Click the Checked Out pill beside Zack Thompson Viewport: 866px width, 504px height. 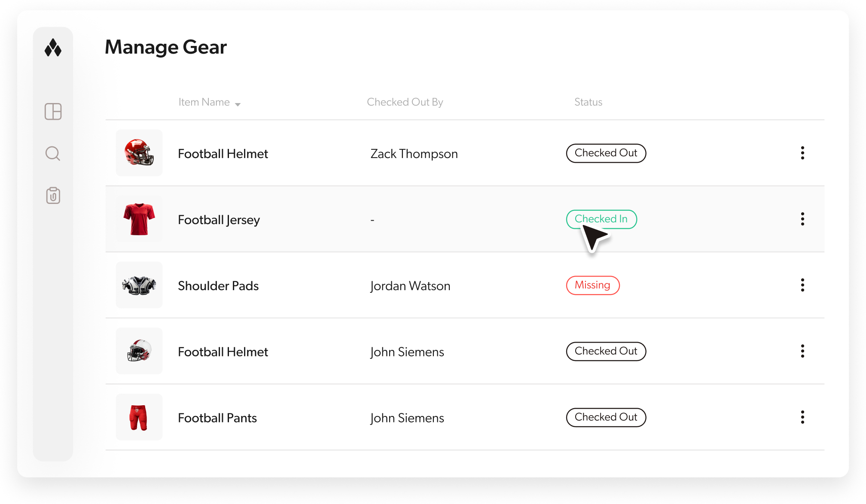(x=606, y=153)
